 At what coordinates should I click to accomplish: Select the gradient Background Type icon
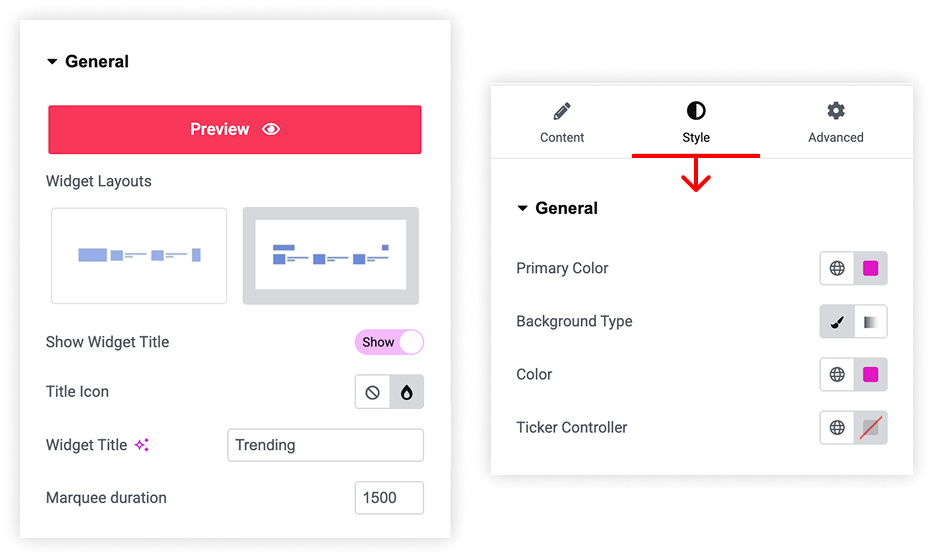coord(871,322)
